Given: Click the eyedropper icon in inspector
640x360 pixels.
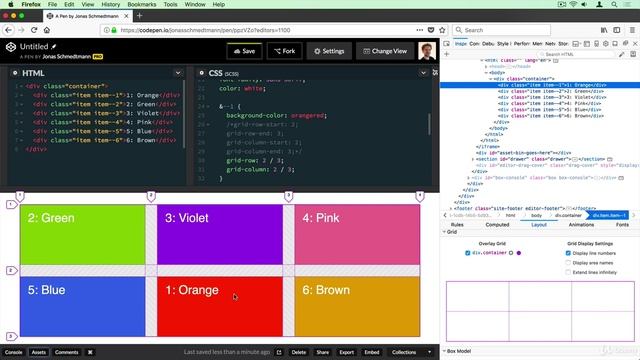Looking at the screenshot, I should point(622,54).
